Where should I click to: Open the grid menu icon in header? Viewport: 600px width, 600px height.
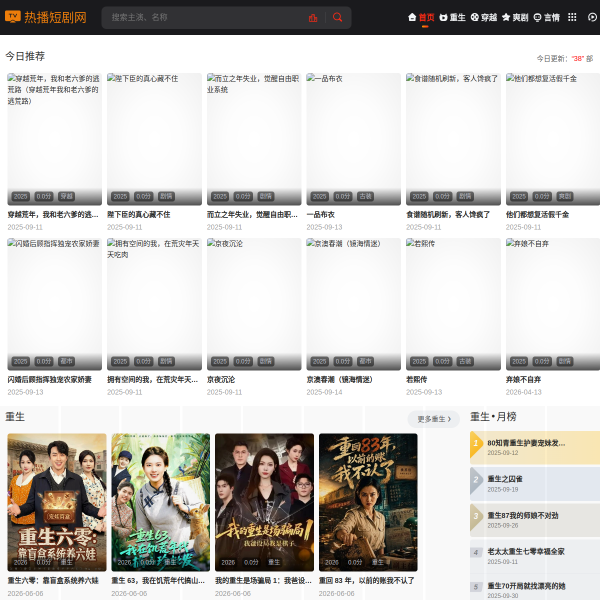pos(572,17)
